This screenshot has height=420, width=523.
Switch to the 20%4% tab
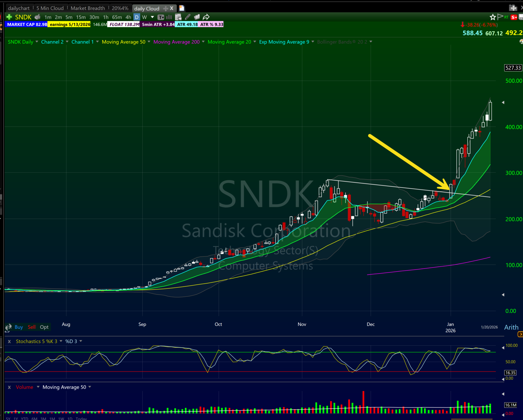click(x=120, y=8)
